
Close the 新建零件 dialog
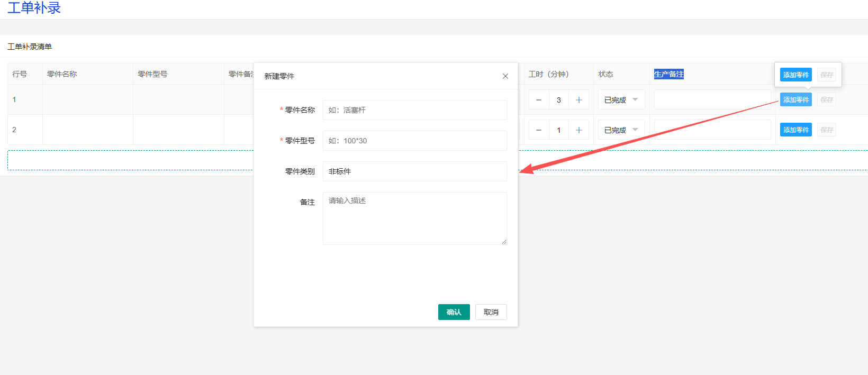pos(505,76)
